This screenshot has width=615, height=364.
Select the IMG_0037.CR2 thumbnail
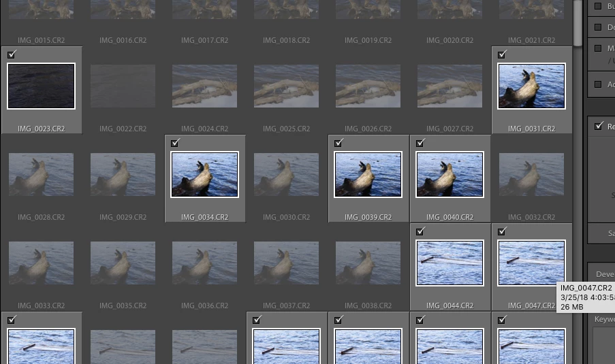click(286, 263)
